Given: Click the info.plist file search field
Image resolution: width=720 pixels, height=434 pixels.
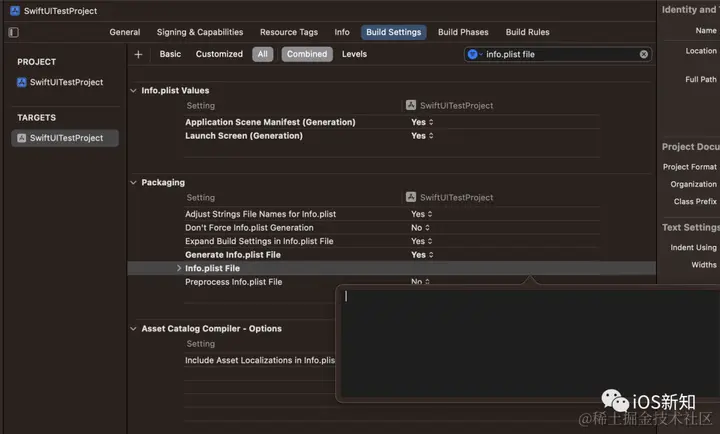Looking at the screenshot, I should [560, 54].
